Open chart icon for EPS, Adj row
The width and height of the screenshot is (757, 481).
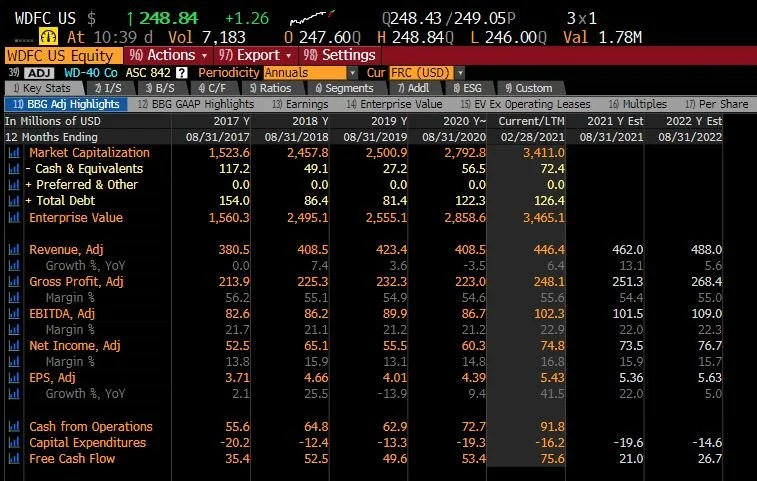click(x=14, y=378)
